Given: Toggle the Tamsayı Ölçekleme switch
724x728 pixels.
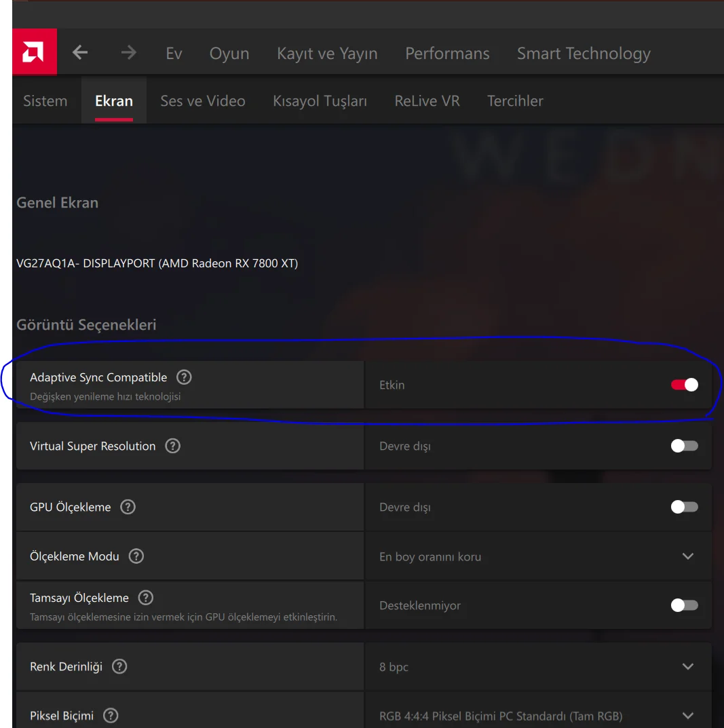Looking at the screenshot, I should 684,605.
